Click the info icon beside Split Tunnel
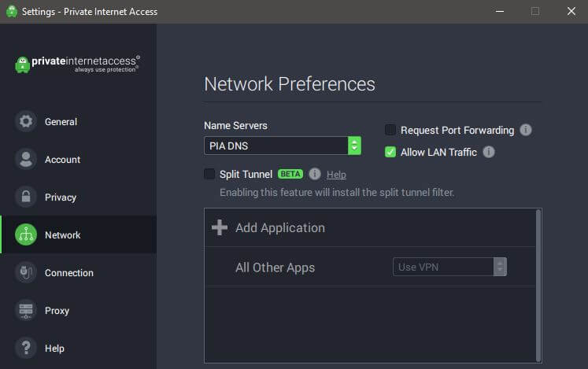Screen dimensions: 588x369 pos(315,174)
